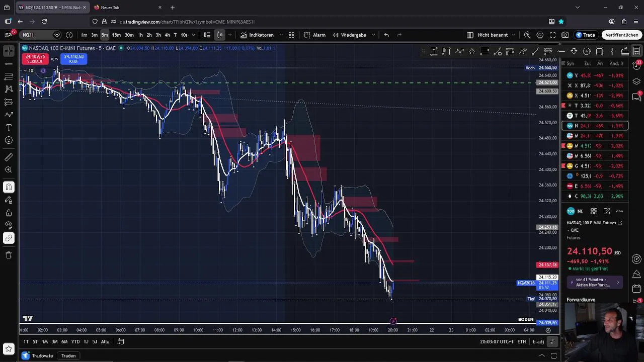Take a chart snapshot with camera icon
Viewport: 644px width, 362px height.
tap(566, 35)
